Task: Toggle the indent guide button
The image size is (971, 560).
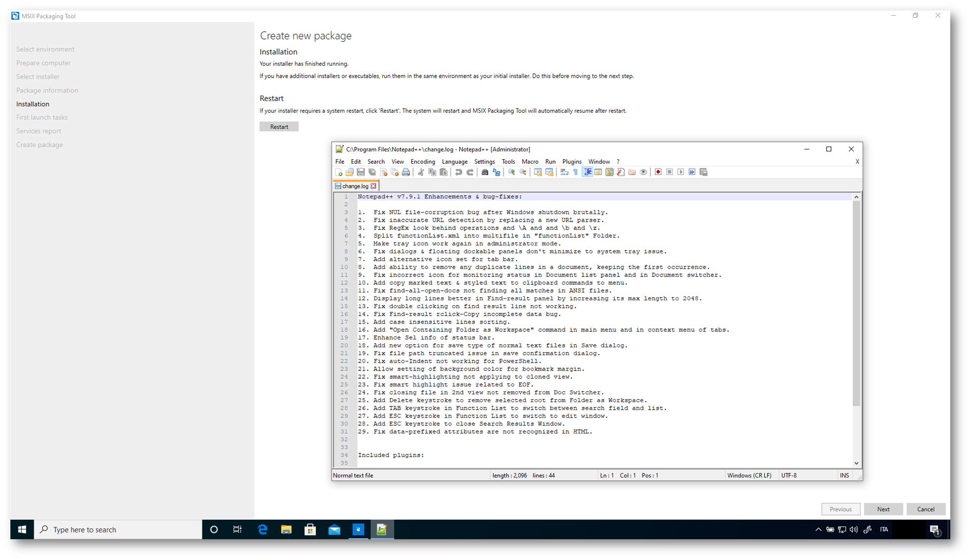Action: [587, 172]
